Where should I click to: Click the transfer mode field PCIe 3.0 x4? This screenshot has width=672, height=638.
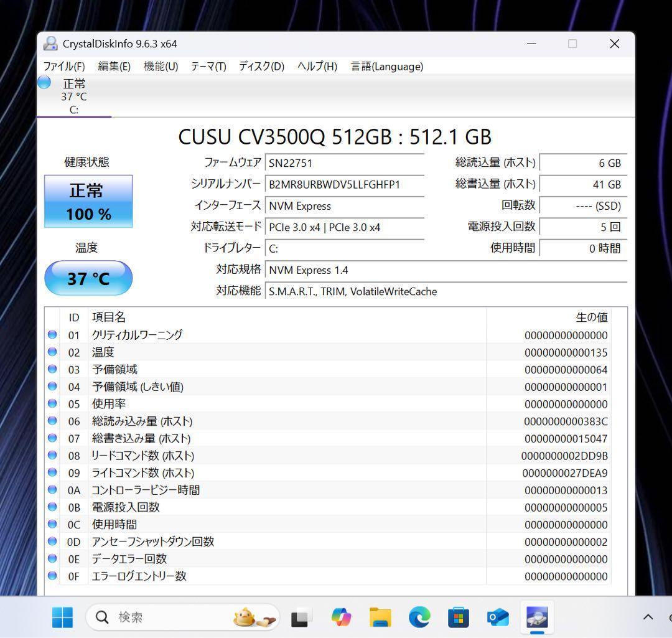[x=345, y=227]
